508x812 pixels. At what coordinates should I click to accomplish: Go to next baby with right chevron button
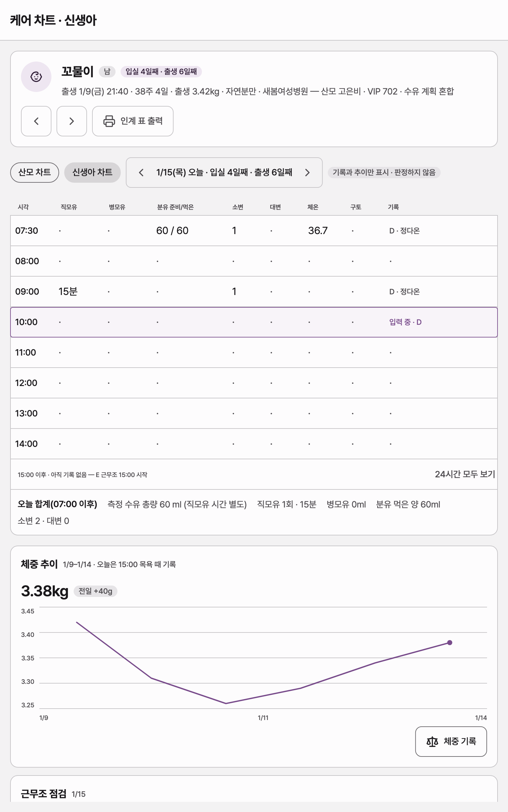tap(71, 121)
